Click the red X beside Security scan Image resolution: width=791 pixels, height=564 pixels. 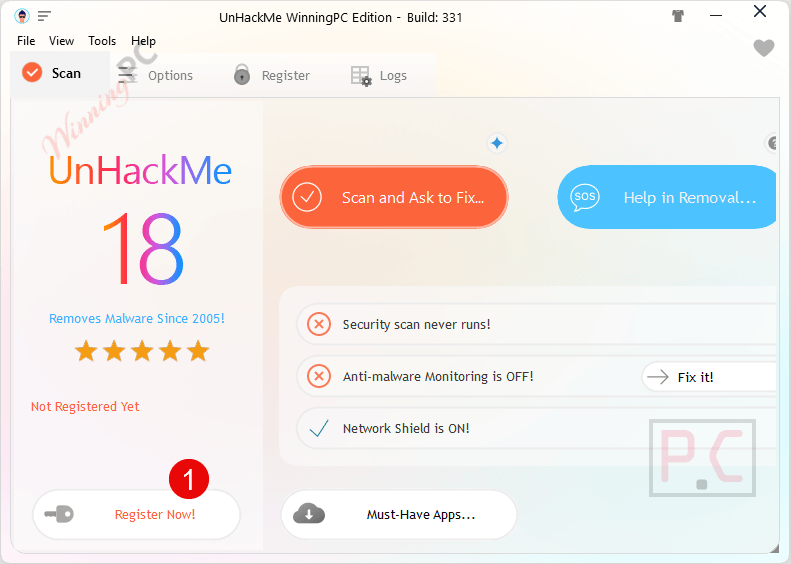[x=319, y=324]
